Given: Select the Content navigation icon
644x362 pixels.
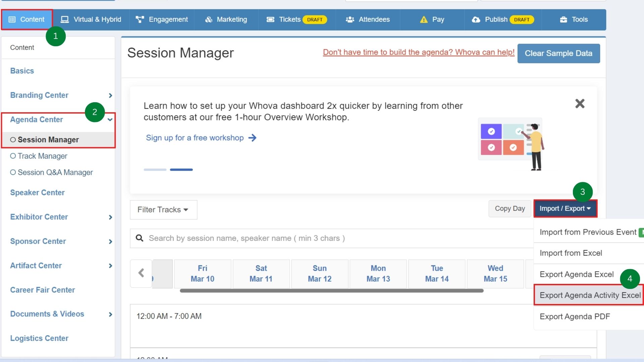Looking at the screenshot, I should 13,19.
